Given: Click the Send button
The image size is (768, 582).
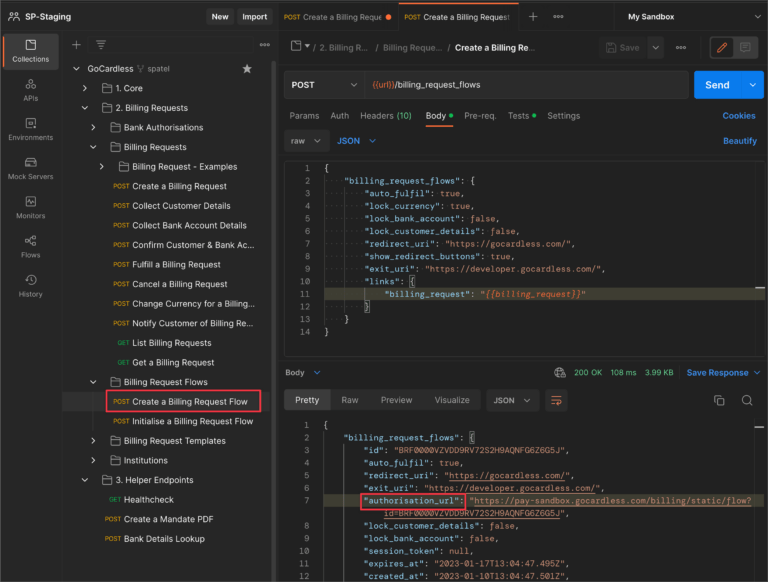Looking at the screenshot, I should [x=717, y=85].
